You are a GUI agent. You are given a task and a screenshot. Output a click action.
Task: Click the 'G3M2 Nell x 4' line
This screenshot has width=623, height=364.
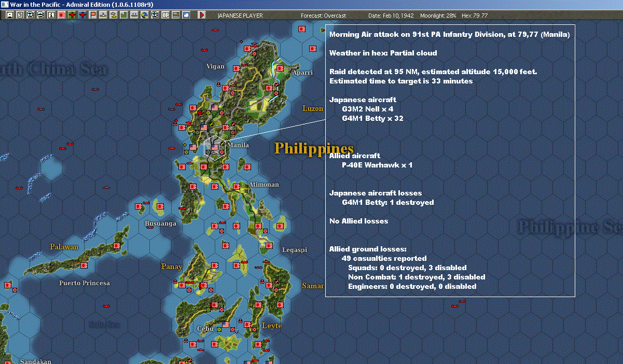tap(368, 109)
